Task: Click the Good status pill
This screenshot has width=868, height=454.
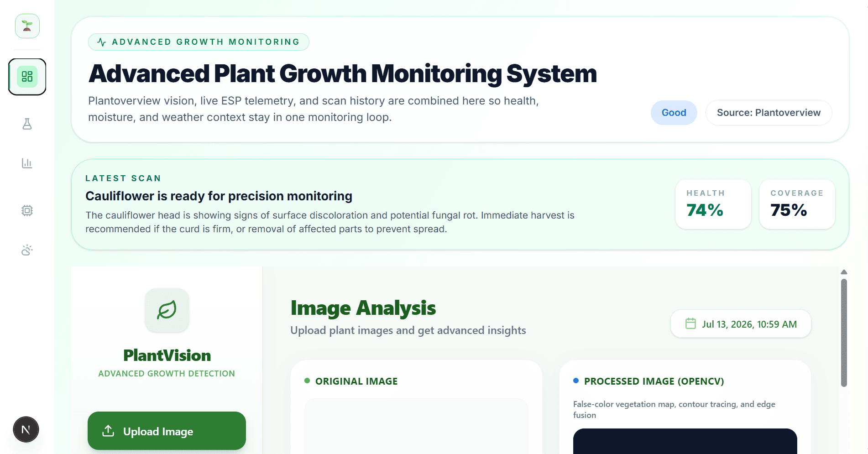Action: pos(674,113)
